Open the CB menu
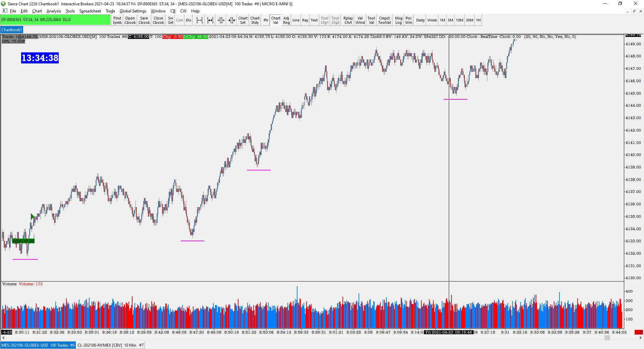The image size is (644, 349). click(173, 11)
